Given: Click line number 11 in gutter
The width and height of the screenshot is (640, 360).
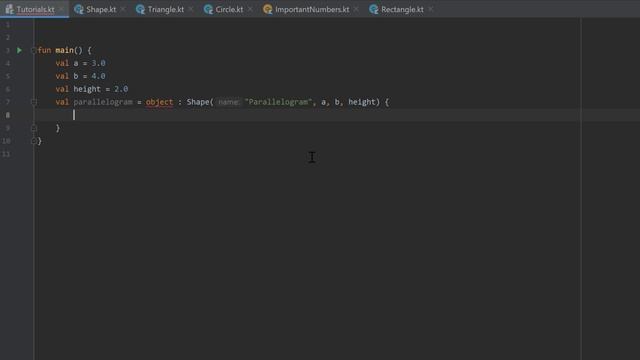Looking at the screenshot, I should [6, 154].
